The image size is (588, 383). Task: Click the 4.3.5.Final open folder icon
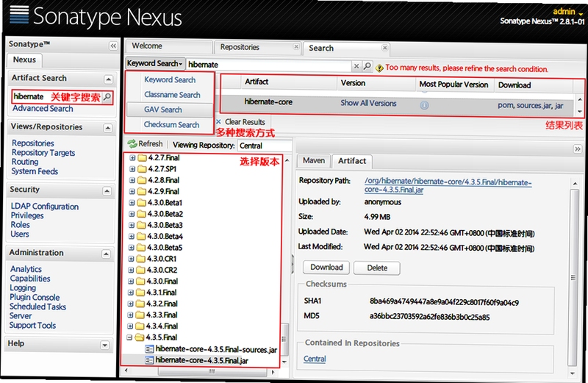(140, 337)
